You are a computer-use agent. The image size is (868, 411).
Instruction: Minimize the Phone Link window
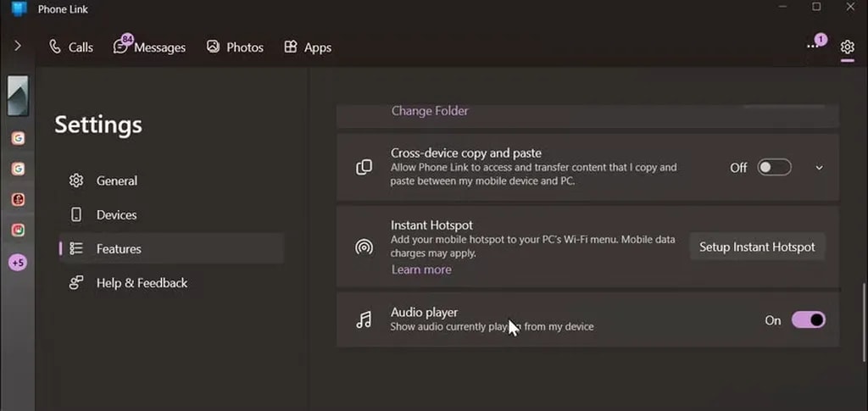(x=782, y=7)
